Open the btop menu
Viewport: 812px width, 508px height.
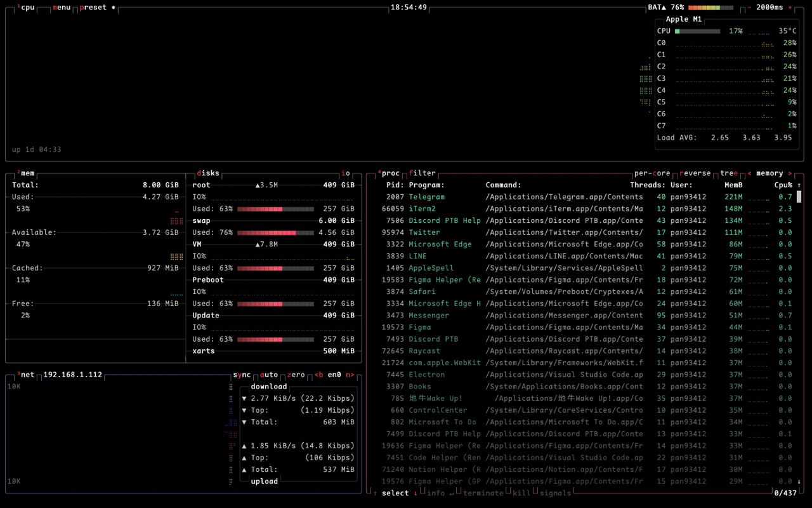tap(62, 8)
